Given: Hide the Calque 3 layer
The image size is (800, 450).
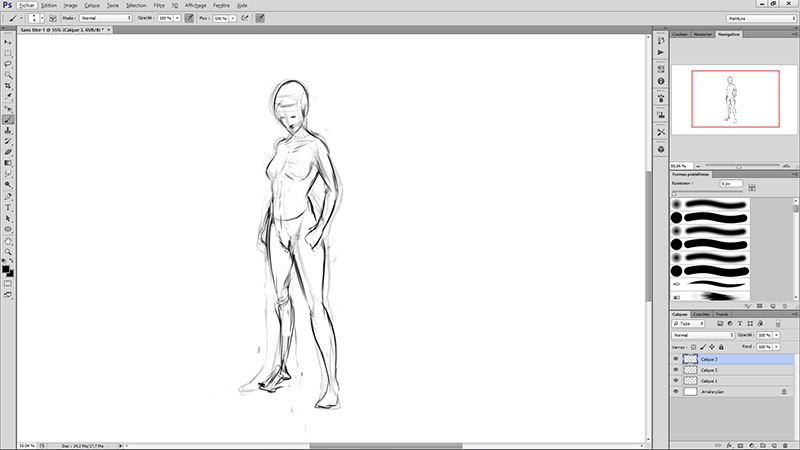Looking at the screenshot, I should coord(676,358).
